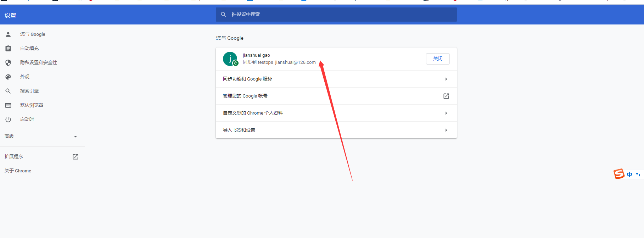Select 搜索引擎 in the sidebar
This screenshot has height=238, width=644.
click(x=29, y=91)
